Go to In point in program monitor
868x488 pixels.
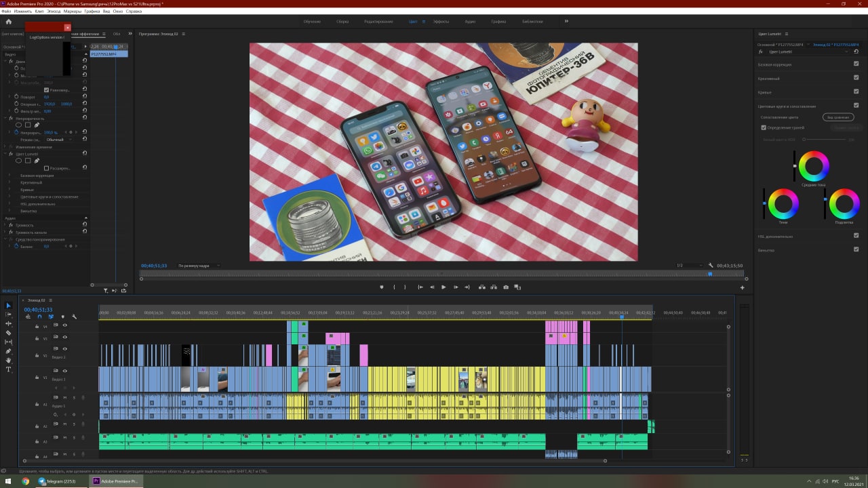coord(420,287)
